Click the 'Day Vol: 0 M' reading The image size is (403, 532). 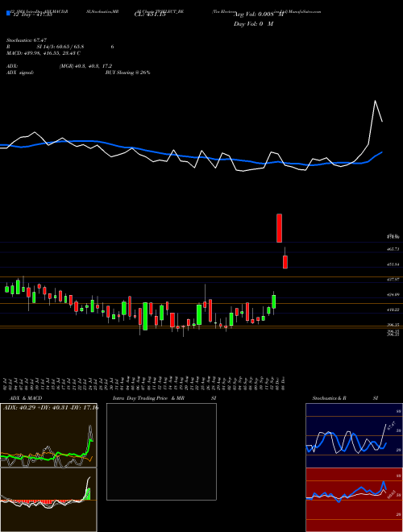pyautogui.click(x=253, y=24)
